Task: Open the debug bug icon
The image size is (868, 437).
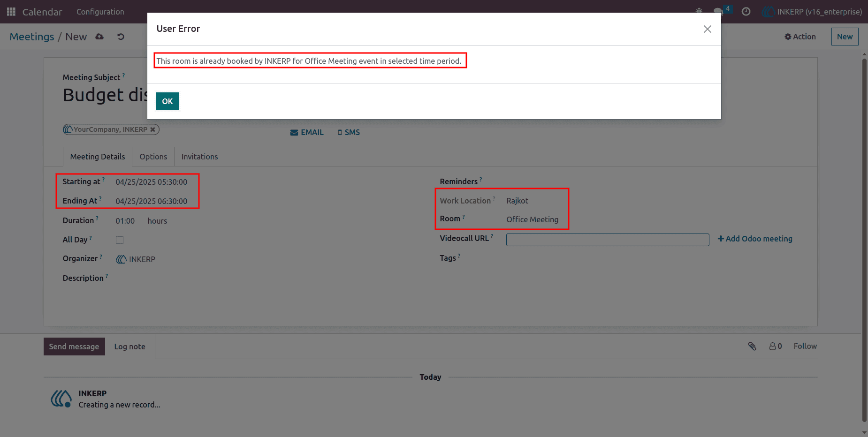Action: tap(699, 11)
